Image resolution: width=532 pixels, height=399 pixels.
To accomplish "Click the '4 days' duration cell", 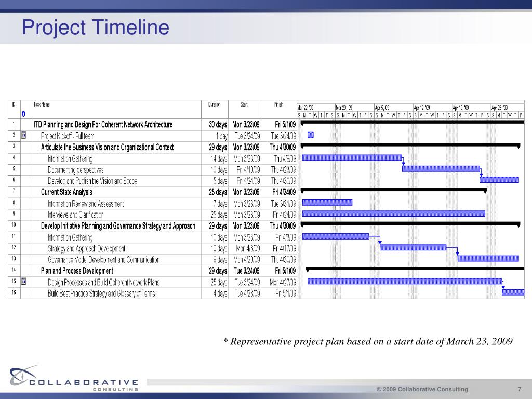I will 220,294.
